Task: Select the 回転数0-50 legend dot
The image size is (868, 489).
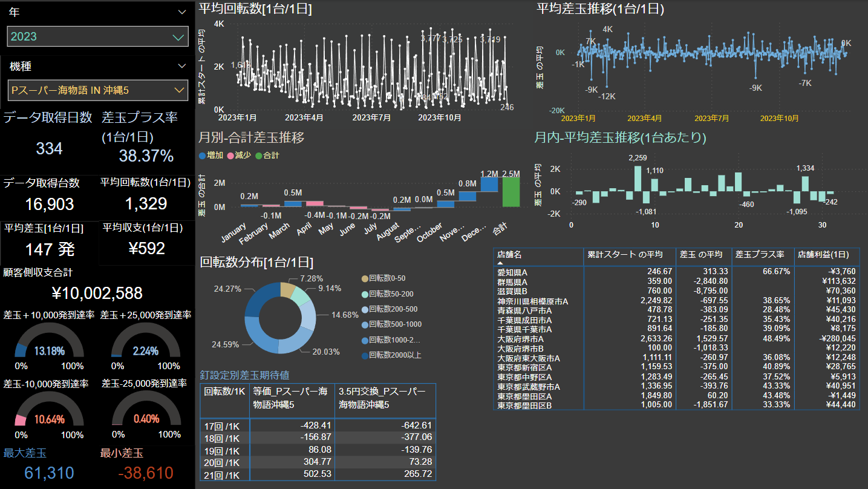Action: coord(364,278)
